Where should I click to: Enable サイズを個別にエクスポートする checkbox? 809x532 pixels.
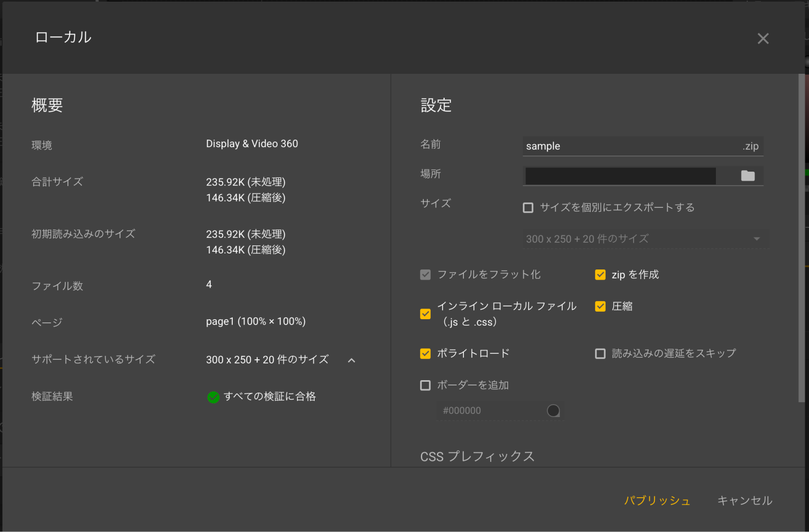(528, 207)
